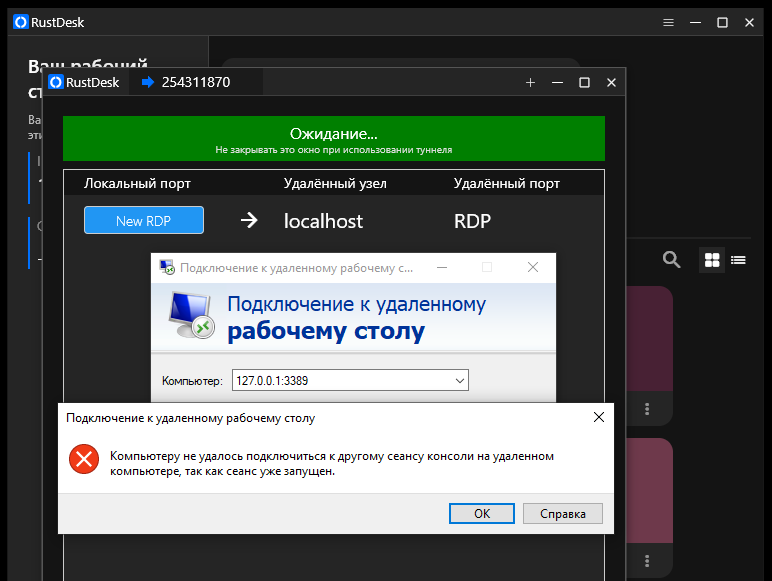Click OK in the error dialog
The height and width of the screenshot is (581, 772).
(482, 514)
